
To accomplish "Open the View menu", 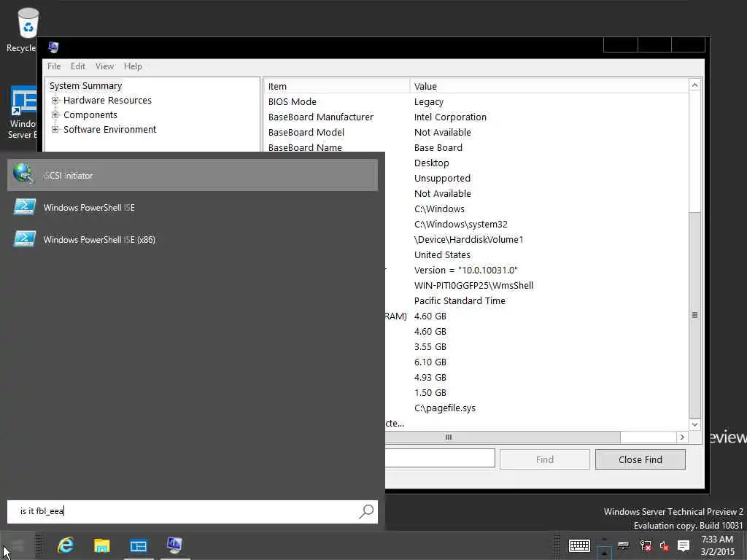I will (x=104, y=66).
